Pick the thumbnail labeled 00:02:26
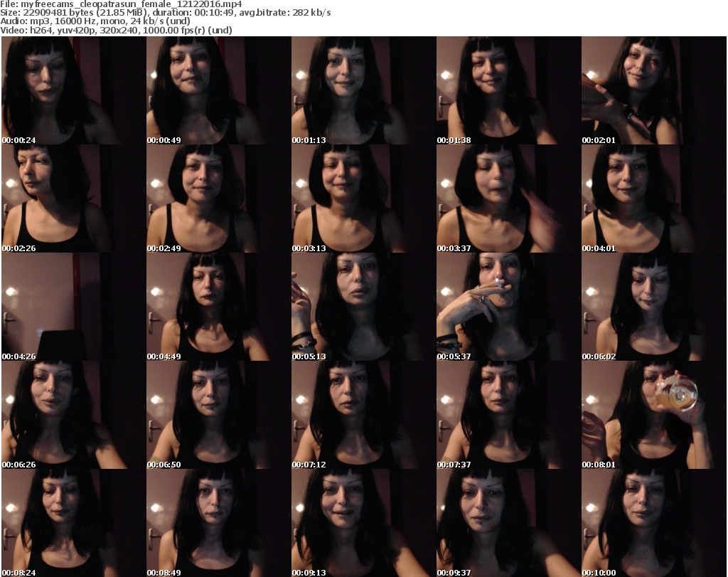 tap(73, 198)
